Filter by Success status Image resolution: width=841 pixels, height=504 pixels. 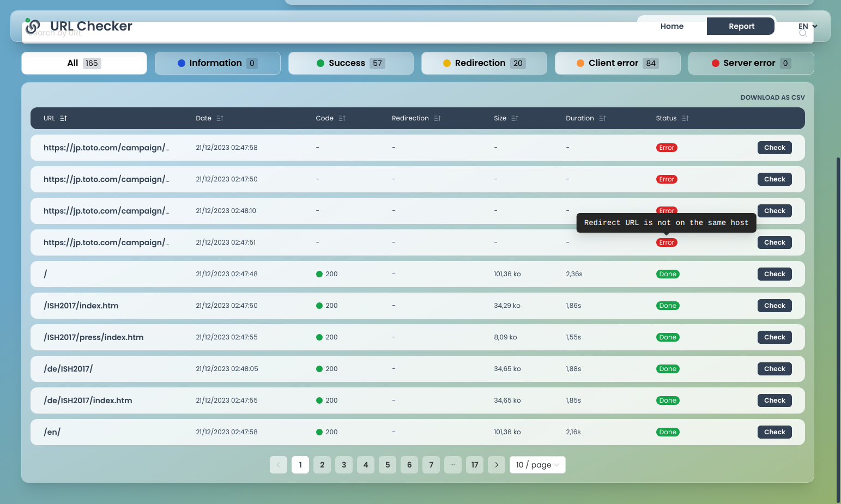pyautogui.click(x=351, y=63)
